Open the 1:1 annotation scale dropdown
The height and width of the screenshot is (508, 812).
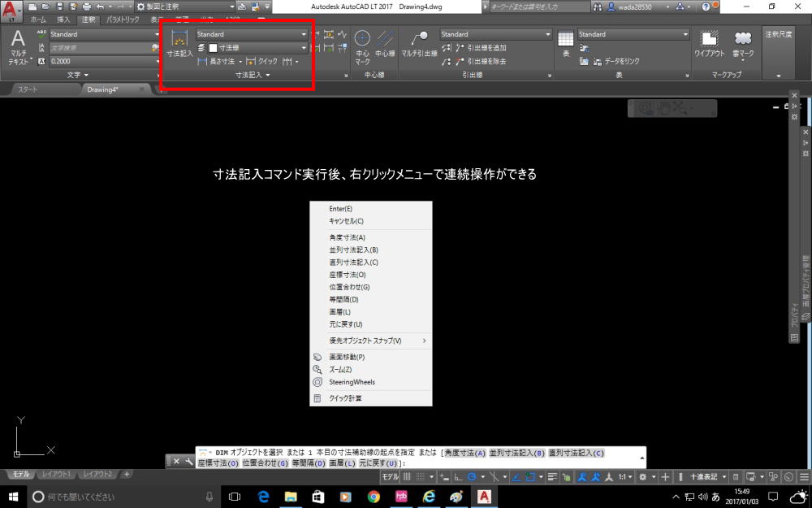(x=625, y=477)
